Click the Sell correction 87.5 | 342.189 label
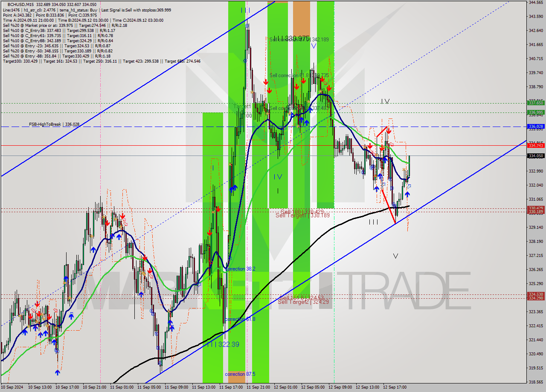The image size is (546, 392). point(299,40)
